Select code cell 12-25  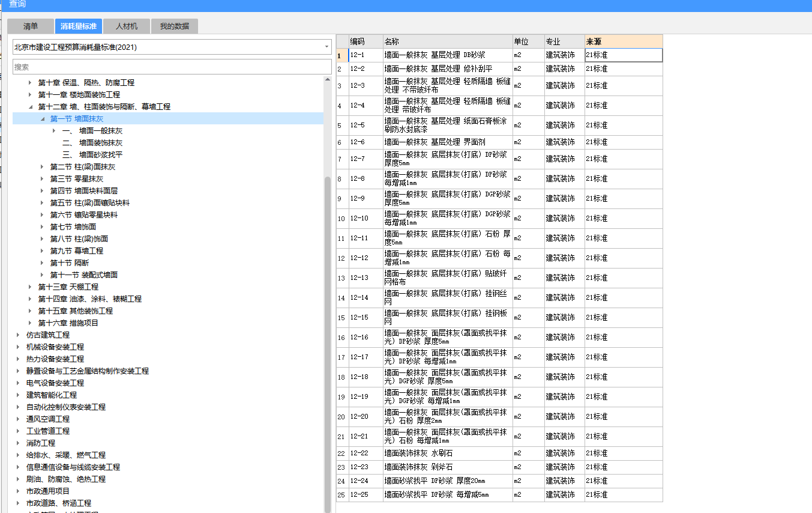click(366, 495)
